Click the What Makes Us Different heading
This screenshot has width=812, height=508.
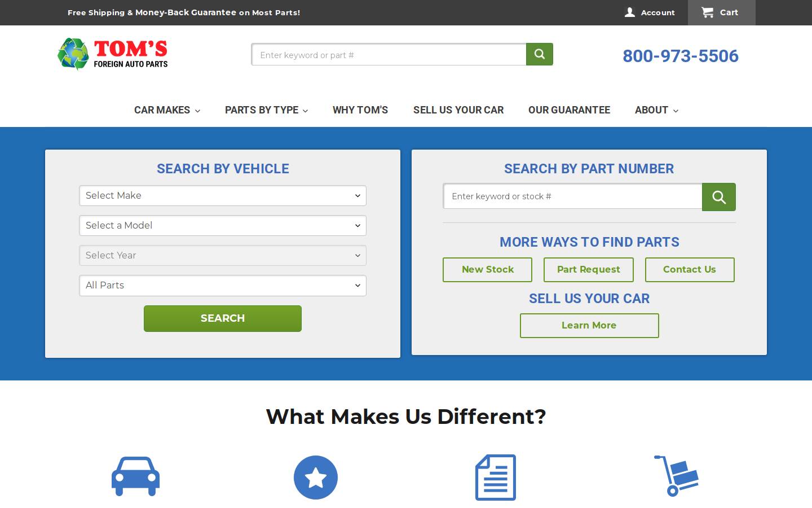[406, 417]
